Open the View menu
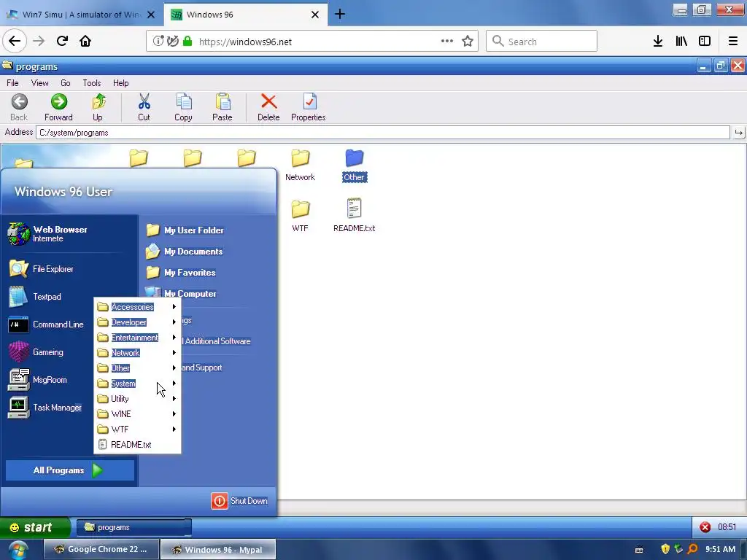Image resolution: width=747 pixels, height=560 pixels. click(x=39, y=83)
